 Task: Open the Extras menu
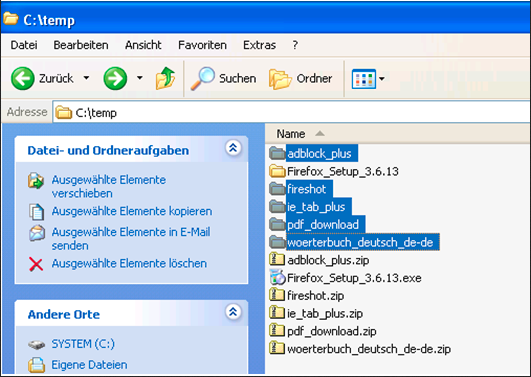click(x=259, y=45)
